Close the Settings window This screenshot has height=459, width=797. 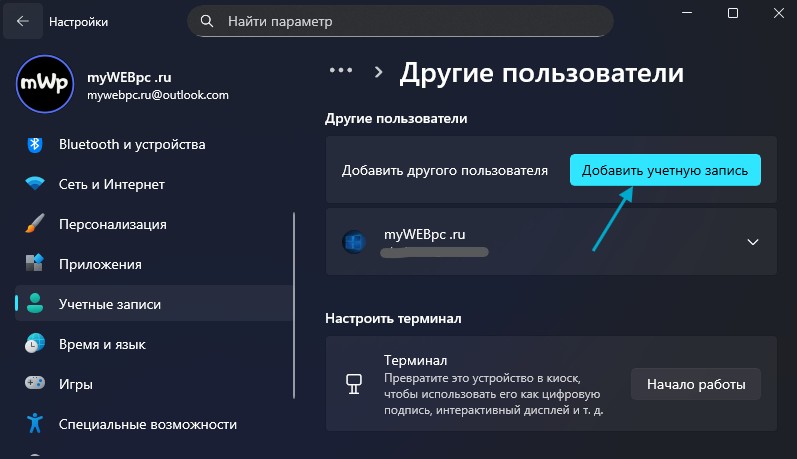coord(778,13)
